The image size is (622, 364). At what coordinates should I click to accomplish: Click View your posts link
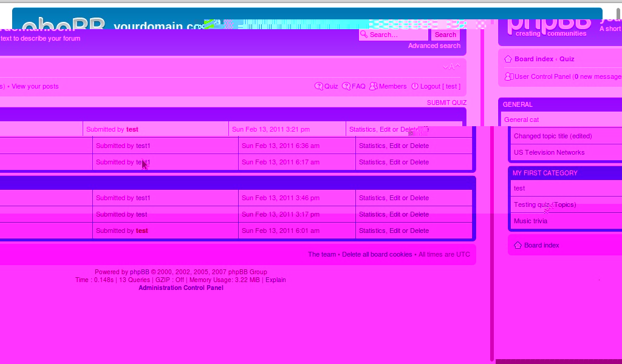(35, 86)
